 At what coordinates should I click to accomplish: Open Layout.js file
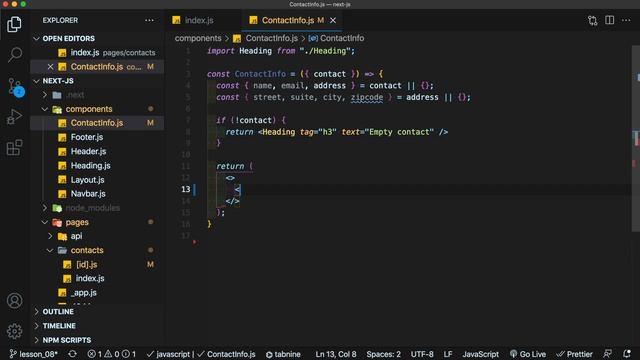tap(87, 180)
